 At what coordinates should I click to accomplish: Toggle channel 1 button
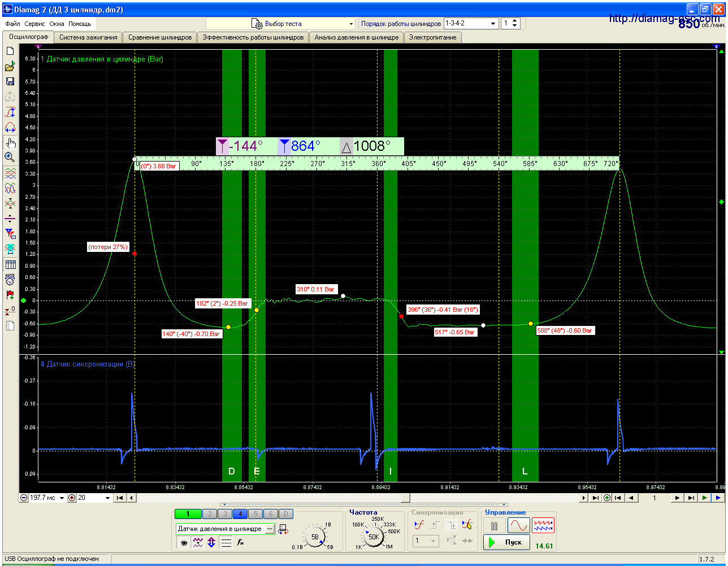click(188, 513)
